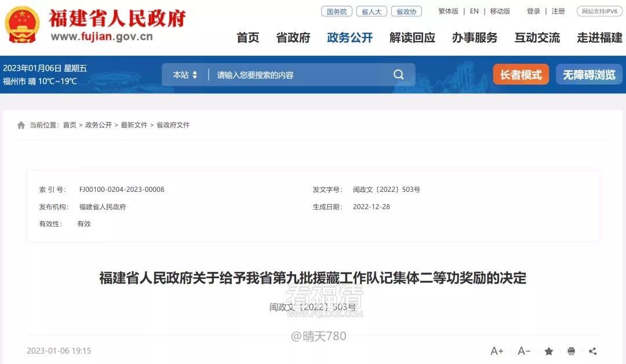Open share options icon
626x364 pixels.
(592, 351)
